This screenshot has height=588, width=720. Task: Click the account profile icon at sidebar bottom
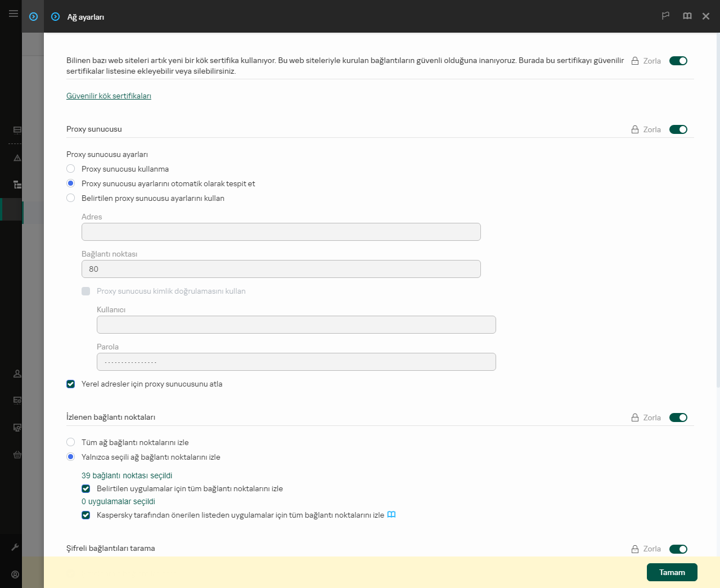15,574
